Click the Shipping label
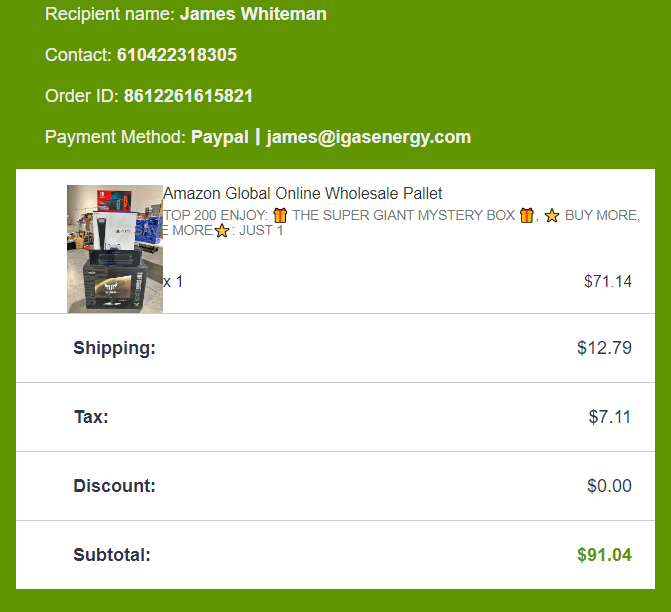The height and width of the screenshot is (612, 671). click(x=114, y=348)
